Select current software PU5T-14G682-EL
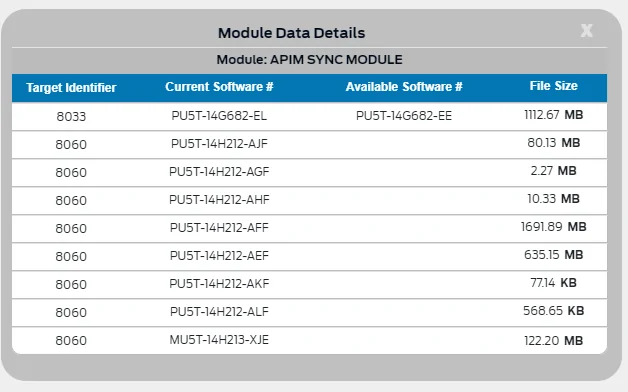The width and height of the screenshot is (628, 392). [219, 116]
